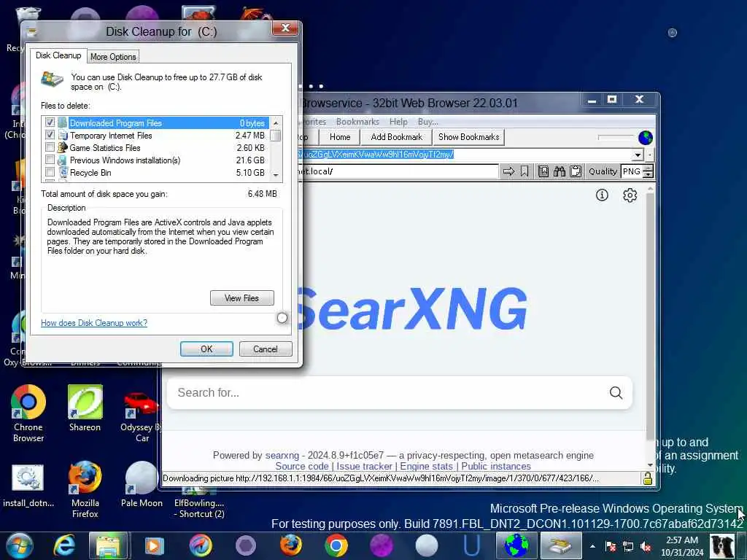Uncheck Downloaded Program Files checkbox
Viewport: 747px width, 560px height.
pos(50,122)
